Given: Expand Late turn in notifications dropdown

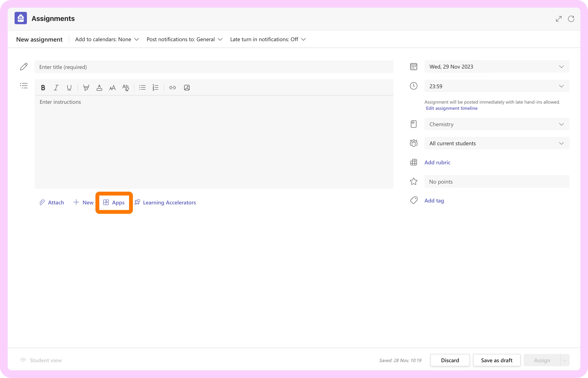Looking at the screenshot, I should pos(268,39).
